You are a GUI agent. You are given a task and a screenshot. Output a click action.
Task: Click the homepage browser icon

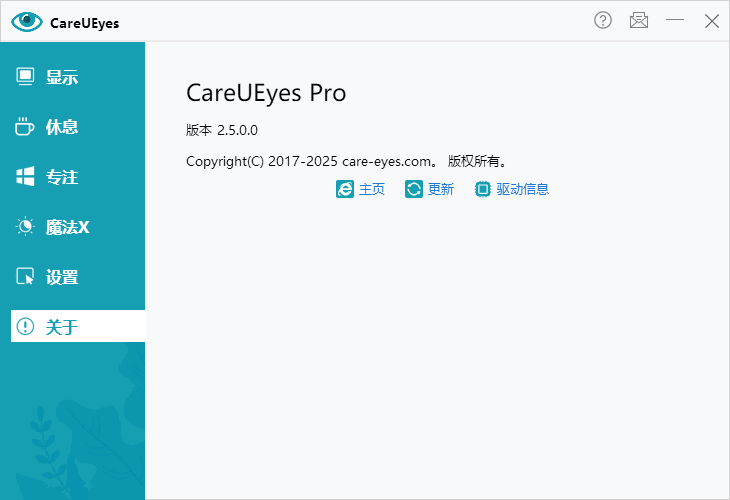[345, 189]
